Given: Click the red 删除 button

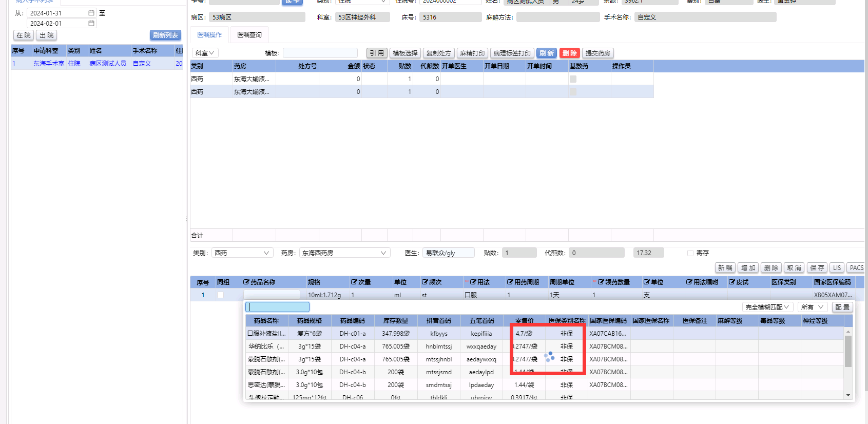Looking at the screenshot, I should pyautogui.click(x=569, y=53).
